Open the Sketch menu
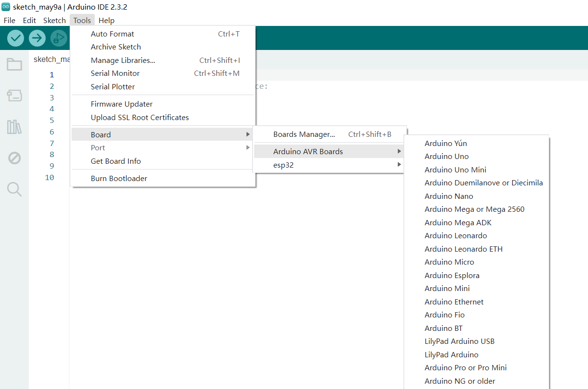The width and height of the screenshot is (588, 389). (x=54, y=20)
